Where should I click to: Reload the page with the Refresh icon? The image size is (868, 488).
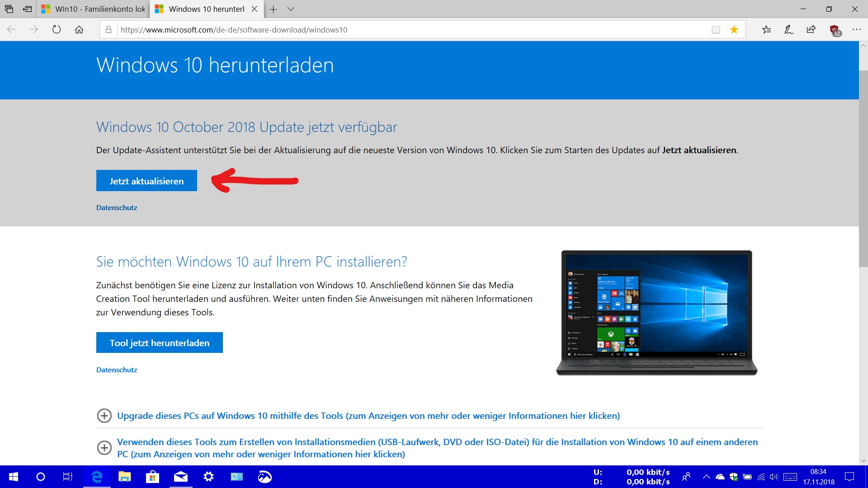pyautogui.click(x=57, y=29)
